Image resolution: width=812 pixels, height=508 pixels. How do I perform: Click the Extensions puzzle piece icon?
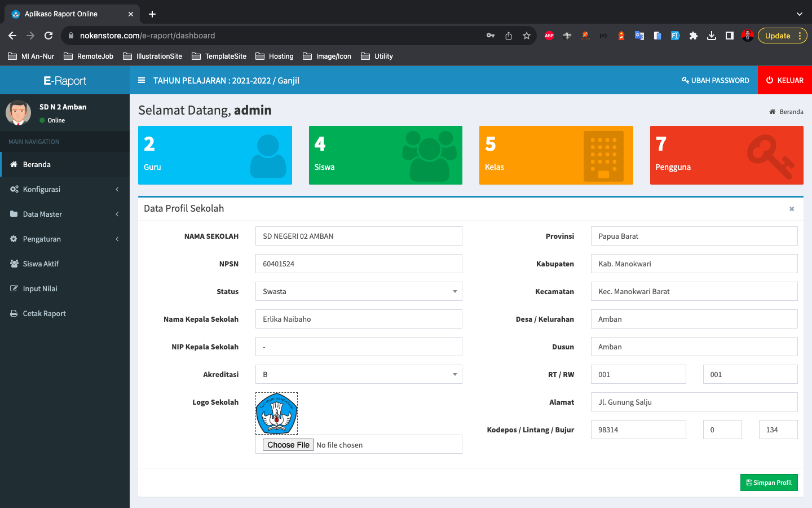693,36
